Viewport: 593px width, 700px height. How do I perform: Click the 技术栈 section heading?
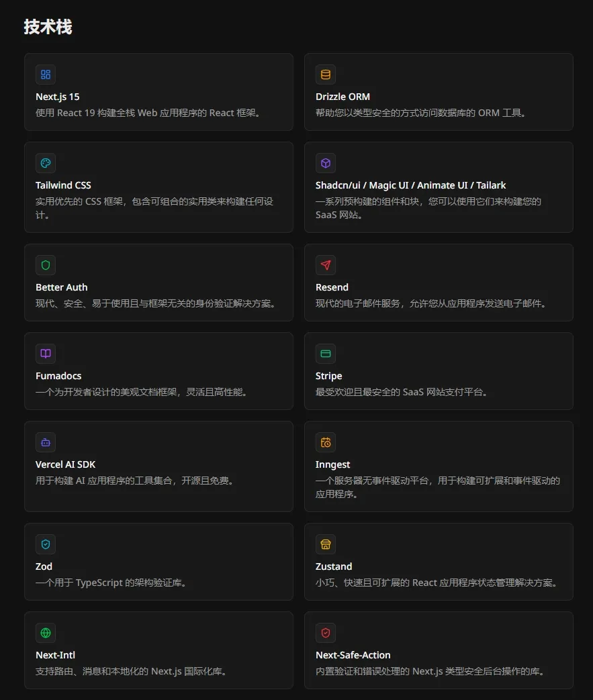[48, 27]
